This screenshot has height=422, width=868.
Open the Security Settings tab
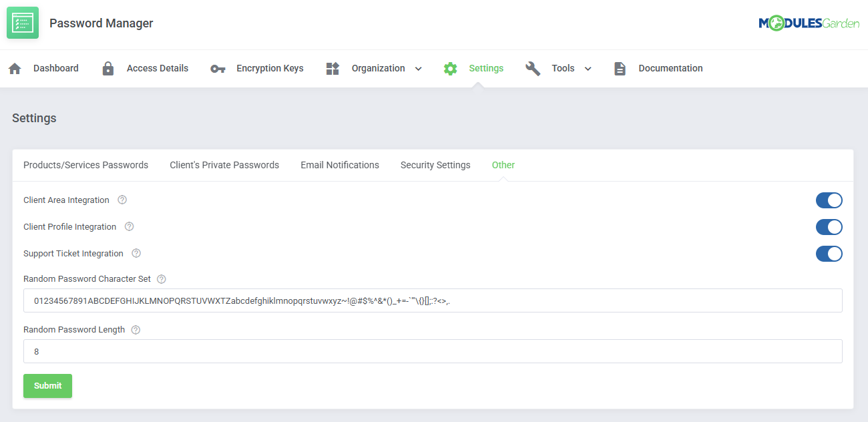435,165
